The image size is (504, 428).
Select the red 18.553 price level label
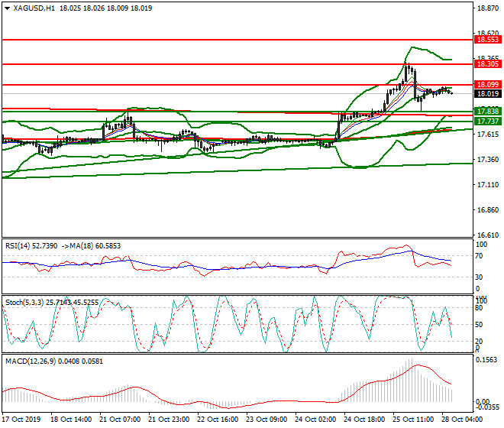point(488,40)
